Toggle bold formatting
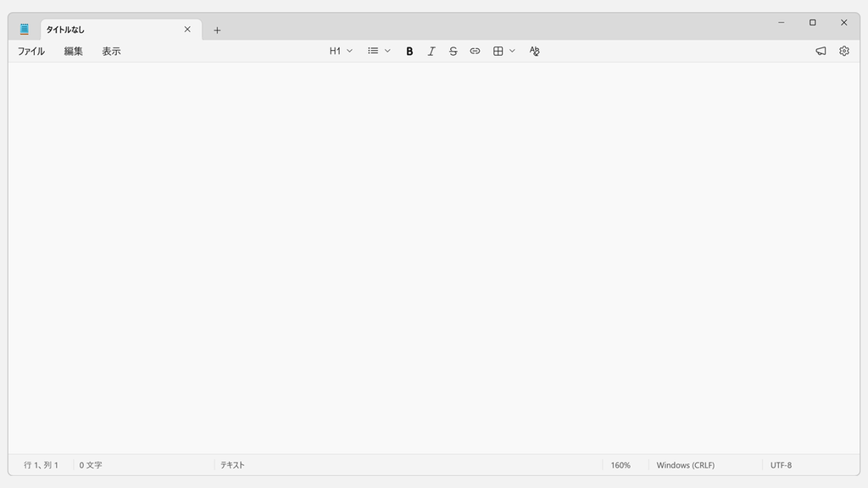Viewport: 868px width, 488px height. [409, 51]
